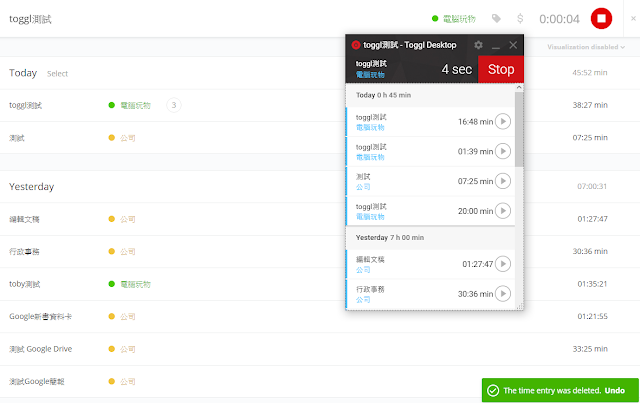Open the 測試Google簡報 entry
The width and height of the screenshot is (640, 403).
(37, 382)
